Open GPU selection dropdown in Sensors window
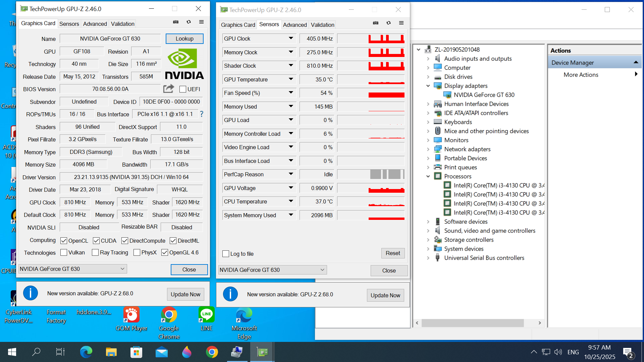644x362 pixels. click(x=322, y=270)
